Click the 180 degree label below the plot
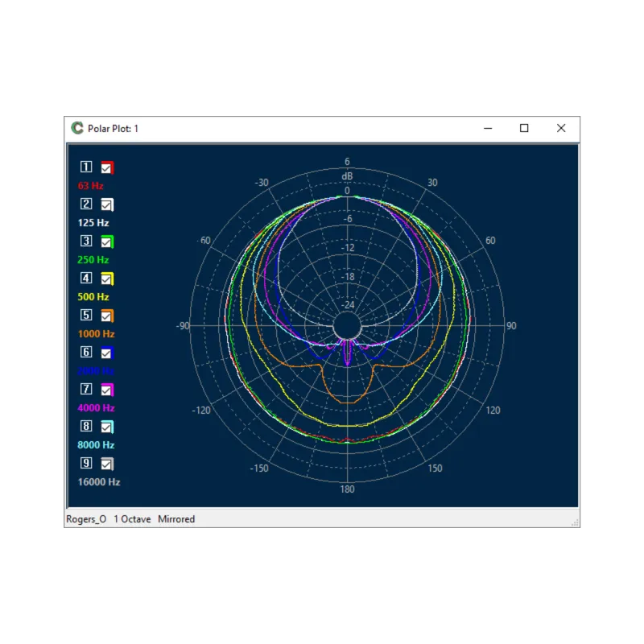644x644 pixels. tap(347, 489)
